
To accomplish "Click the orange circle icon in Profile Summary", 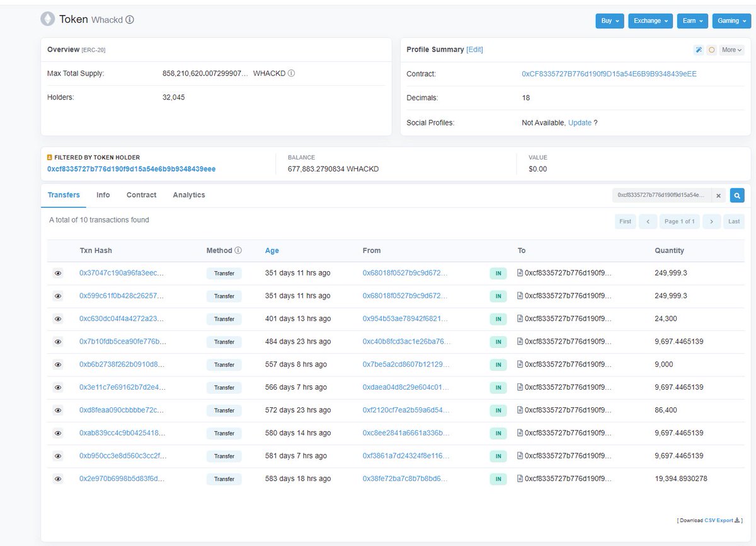I will click(x=711, y=50).
